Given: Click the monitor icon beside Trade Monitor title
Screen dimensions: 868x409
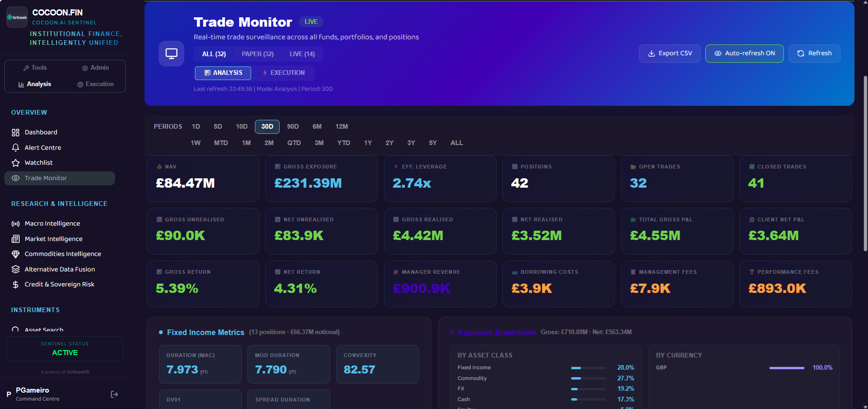Looking at the screenshot, I should pyautogui.click(x=171, y=54).
